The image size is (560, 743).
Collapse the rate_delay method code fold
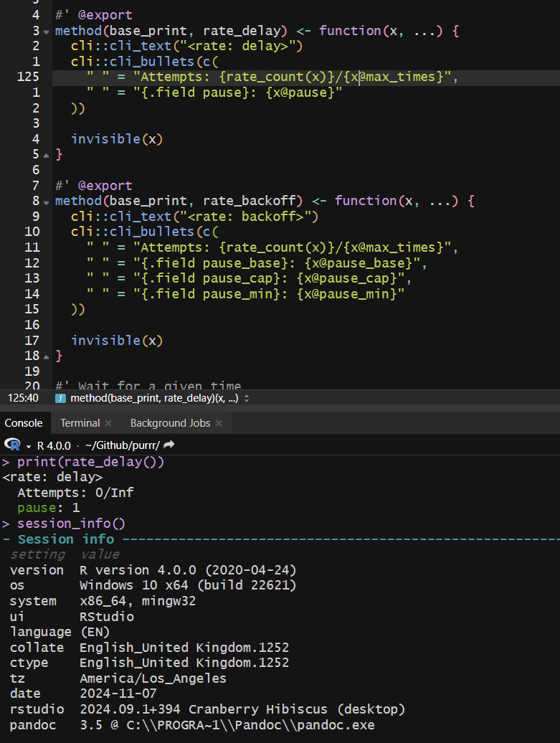[47, 32]
